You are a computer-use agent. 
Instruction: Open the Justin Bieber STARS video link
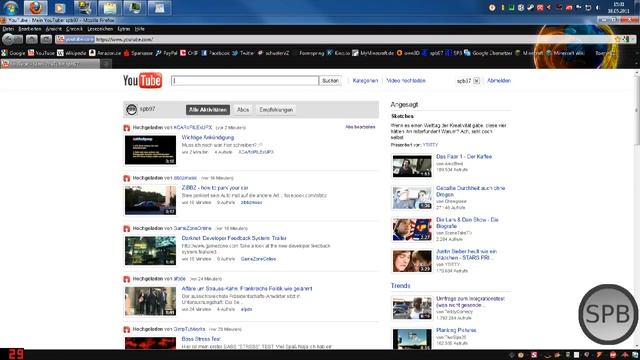(x=466, y=255)
